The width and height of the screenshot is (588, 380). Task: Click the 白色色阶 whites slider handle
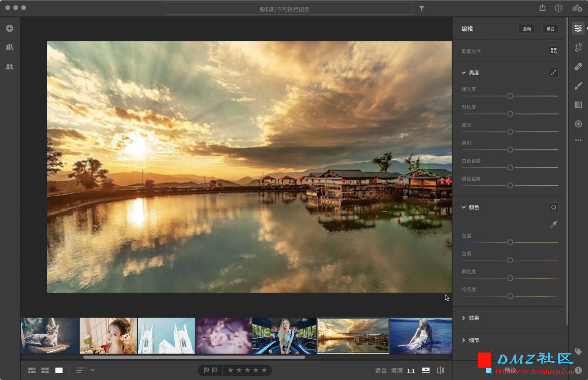(x=510, y=168)
